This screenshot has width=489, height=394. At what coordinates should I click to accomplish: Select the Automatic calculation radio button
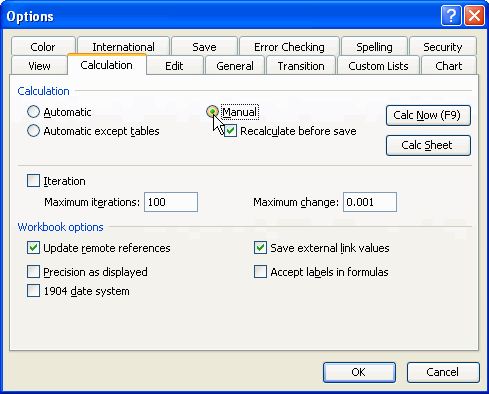[x=33, y=112]
